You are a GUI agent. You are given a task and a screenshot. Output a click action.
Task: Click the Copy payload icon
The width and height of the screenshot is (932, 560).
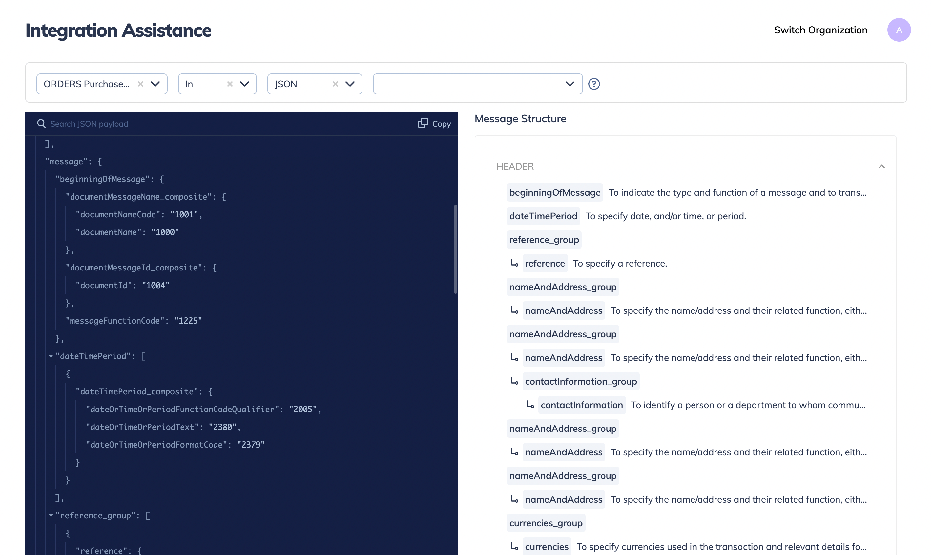click(x=423, y=123)
